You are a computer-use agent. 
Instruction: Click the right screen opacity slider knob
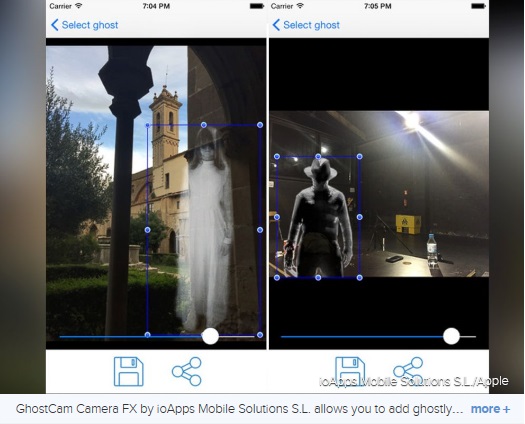tap(451, 336)
